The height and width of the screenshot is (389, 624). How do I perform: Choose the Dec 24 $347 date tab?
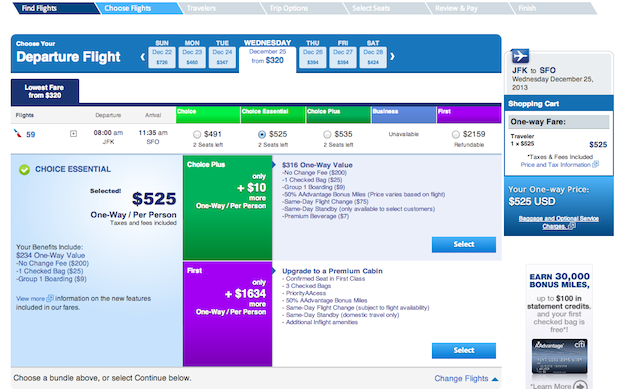222,57
